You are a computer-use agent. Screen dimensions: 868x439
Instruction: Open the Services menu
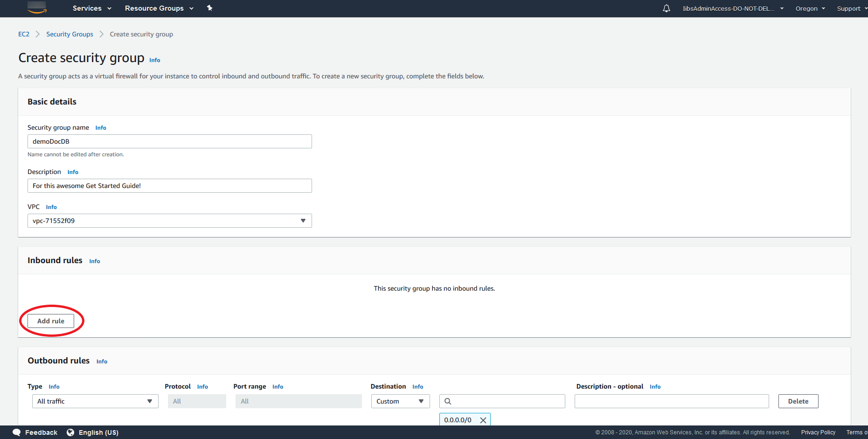click(x=92, y=8)
